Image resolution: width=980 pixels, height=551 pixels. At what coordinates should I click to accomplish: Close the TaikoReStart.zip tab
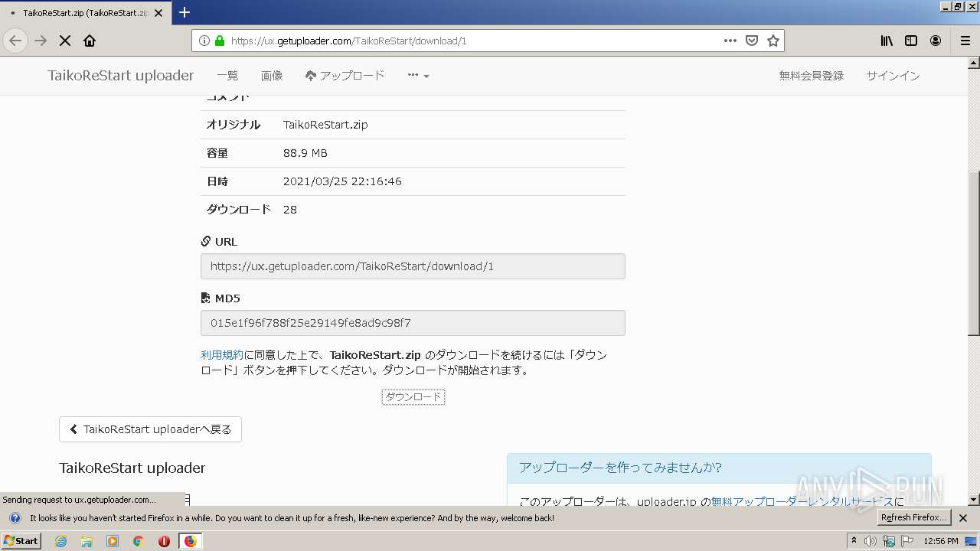pyautogui.click(x=158, y=13)
